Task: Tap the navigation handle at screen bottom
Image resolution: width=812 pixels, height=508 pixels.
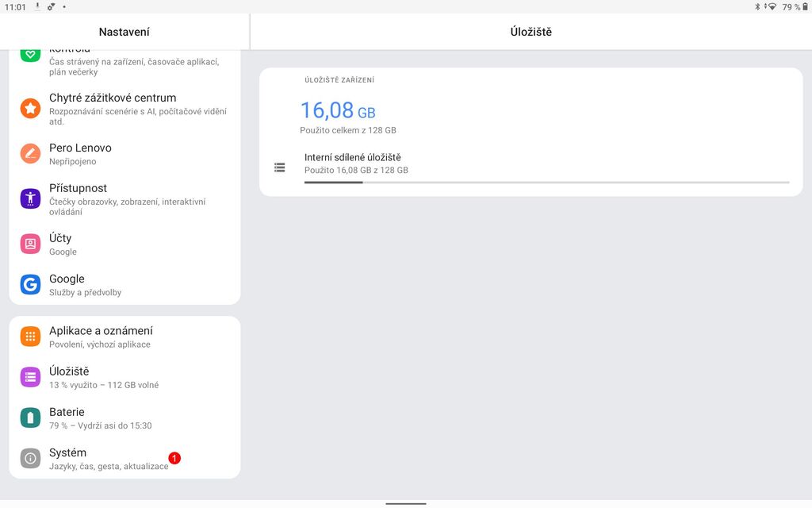Action: tap(405, 502)
